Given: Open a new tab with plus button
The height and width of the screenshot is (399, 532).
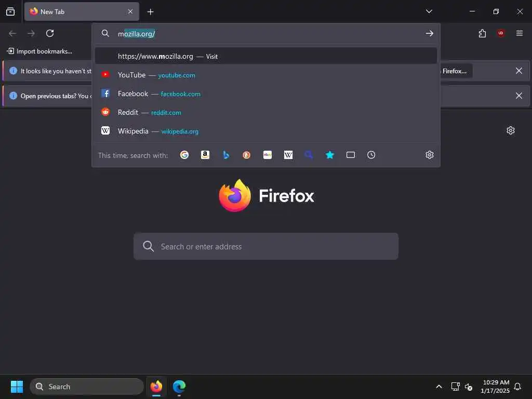Looking at the screenshot, I should [x=150, y=12].
